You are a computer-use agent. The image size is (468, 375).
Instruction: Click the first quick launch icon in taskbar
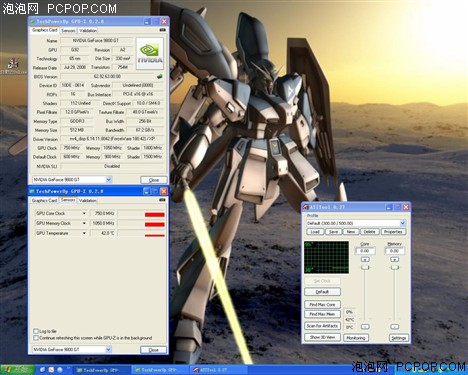click(x=43, y=370)
